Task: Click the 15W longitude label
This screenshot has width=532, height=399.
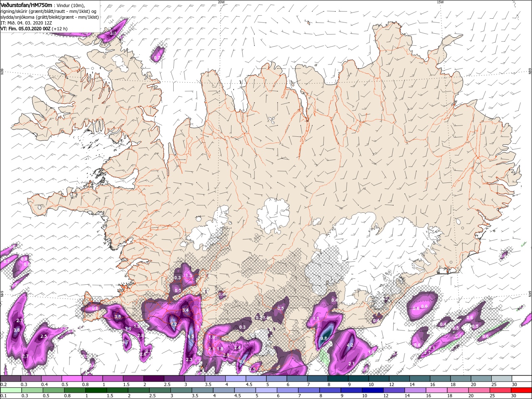Action: click(440, 2)
